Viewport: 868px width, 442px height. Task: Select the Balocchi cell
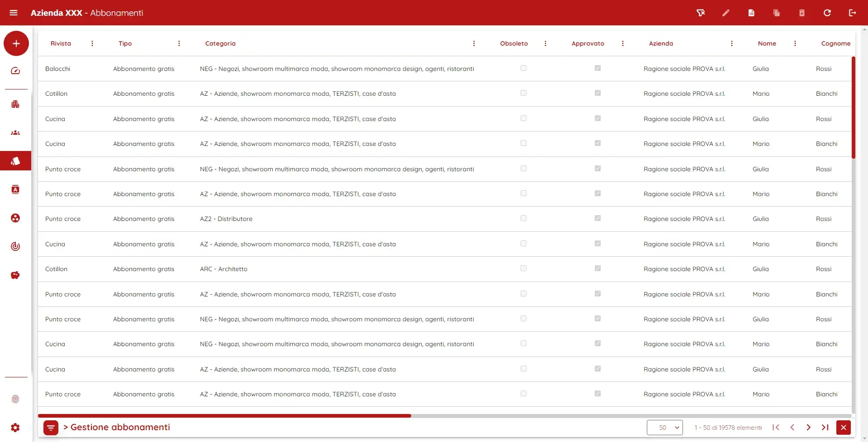pos(58,69)
